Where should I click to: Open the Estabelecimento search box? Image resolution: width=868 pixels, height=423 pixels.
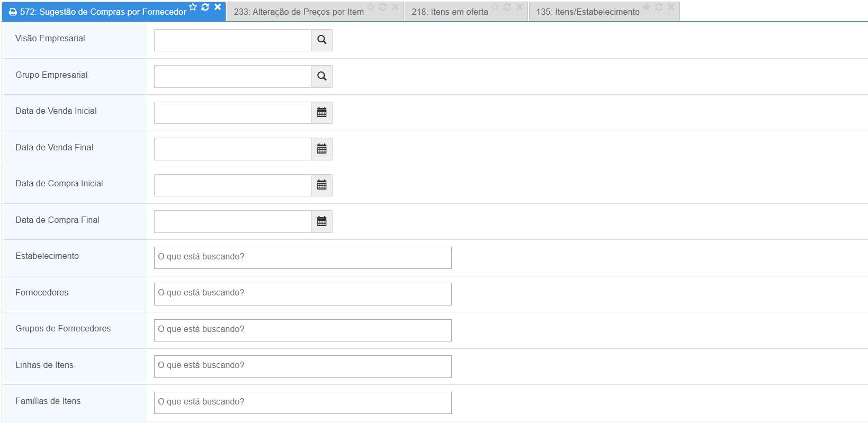[x=303, y=258]
